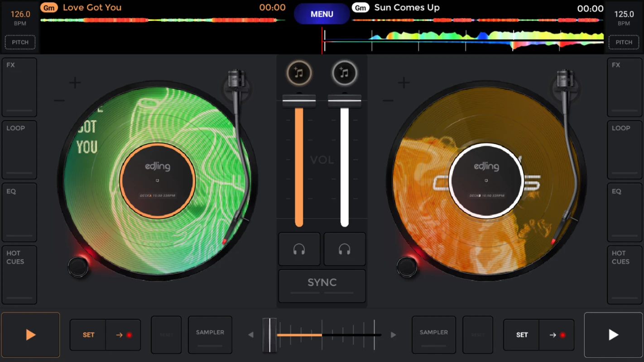The height and width of the screenshot is (362, 644).
Task: Nudge crossfader with the left arrow
Action: (x=251, y=335)
